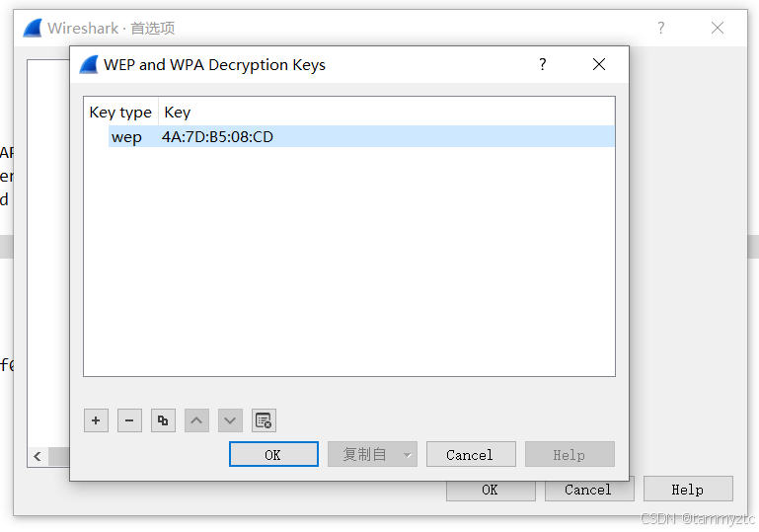Click OK in the Wireshark preferences window
Screen dimensions: 759x532
pos(491,490)
